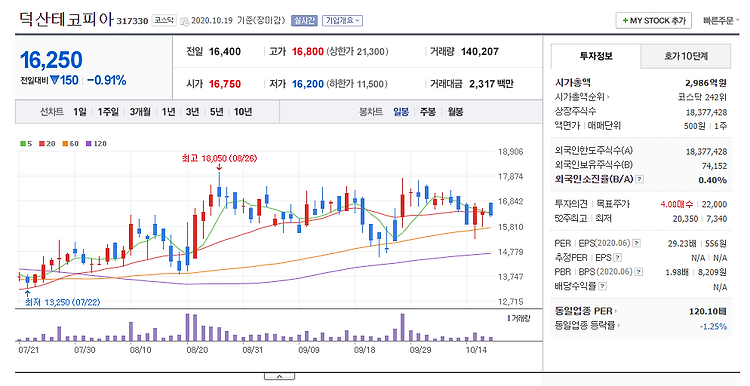Click the 시가 value 16,750
Viewport: 750px width, 386px height.
point(225,84)
